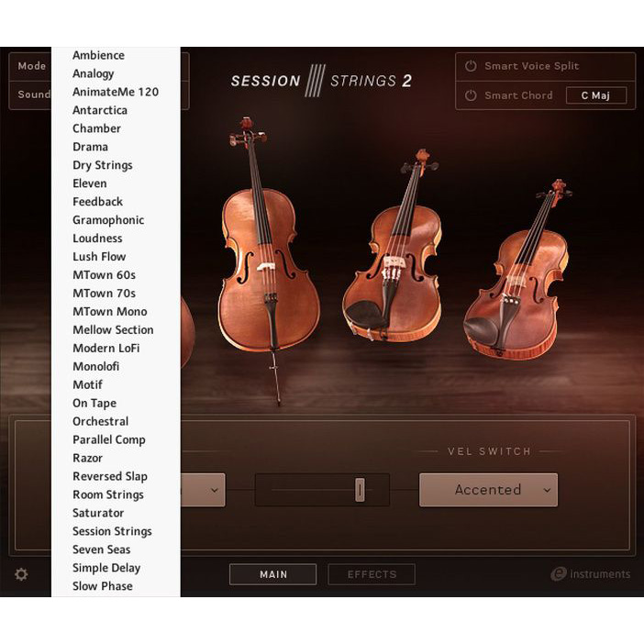This screenshot has width=644, height=644.
Task: Choose Saturator preset
Action: tap(98, 513)
